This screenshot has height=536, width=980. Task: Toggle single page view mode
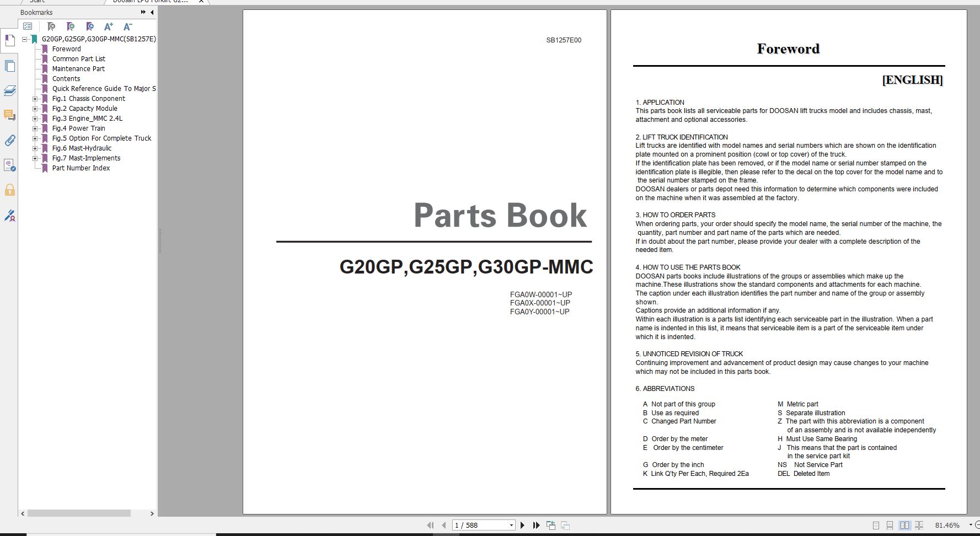[876, 525]
